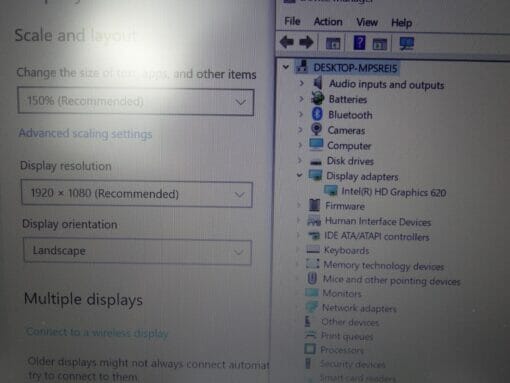Open the File menu in Device Manager
This screenshot has width=510, height=383.
point(292,21)
